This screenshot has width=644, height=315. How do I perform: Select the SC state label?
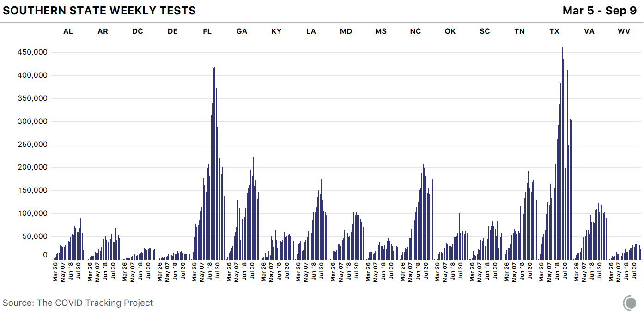tap(485, 31)
